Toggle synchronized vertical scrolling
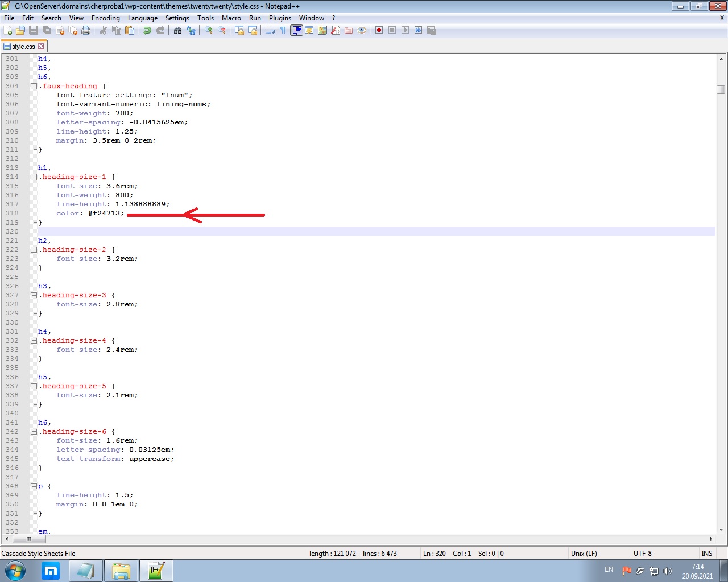The height and width of the screenshot is (582, 728). [x=239, y=30]
